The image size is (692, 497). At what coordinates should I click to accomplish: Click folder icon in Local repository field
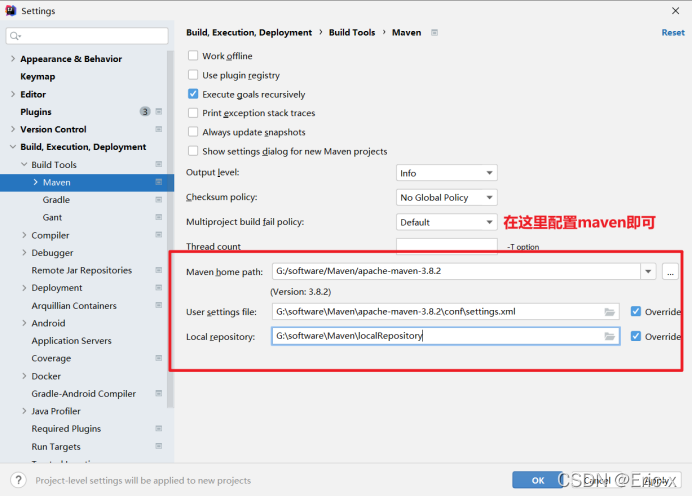click(x=609, y=336)
